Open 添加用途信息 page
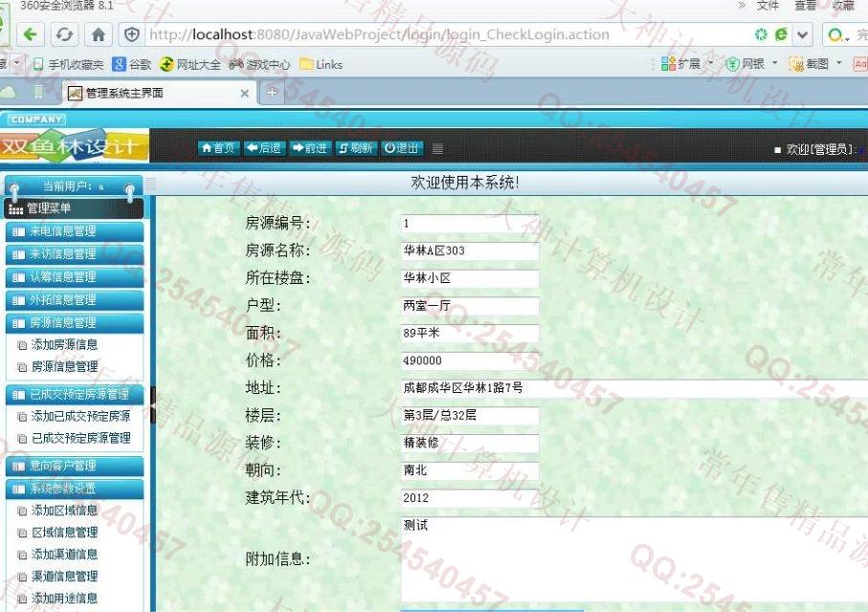Viewport: 868px width, 612px height. tap(64, 599)
